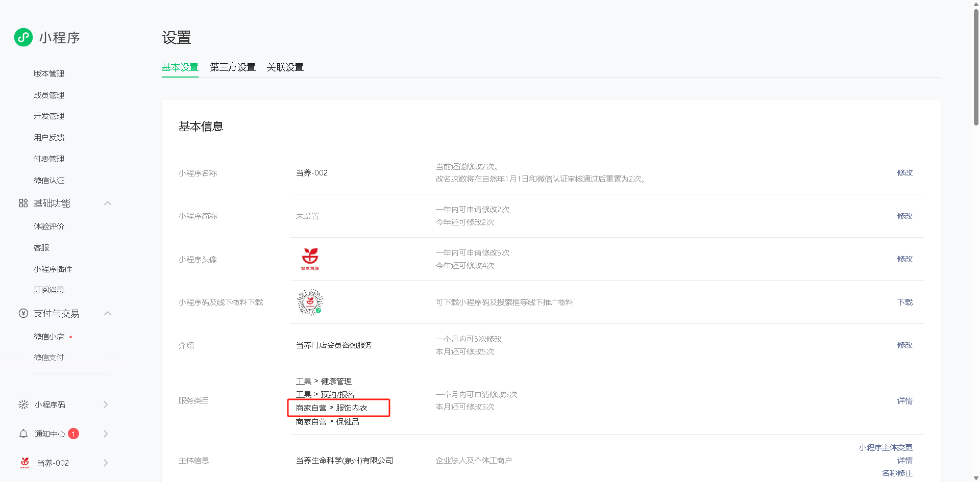Click the vertical page scrollbar
Image resolution: width=980 pixels, height=482 pixels.
click(x=976, y=66)
